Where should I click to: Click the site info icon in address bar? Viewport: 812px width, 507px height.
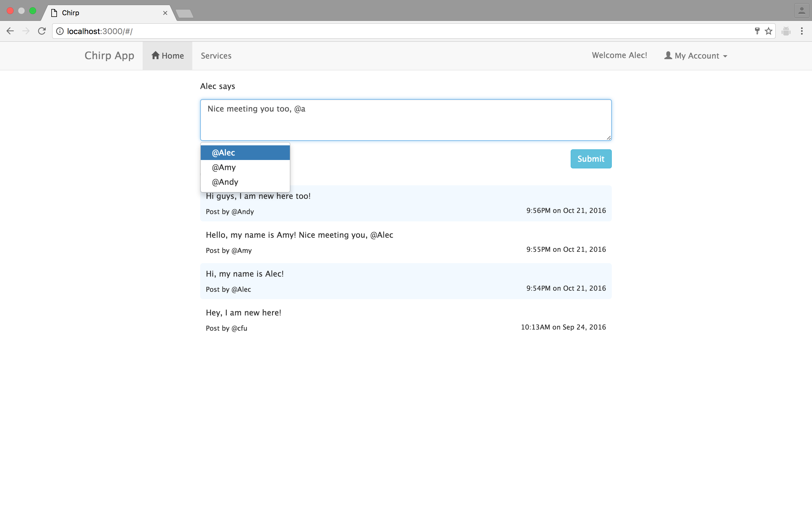60,31
